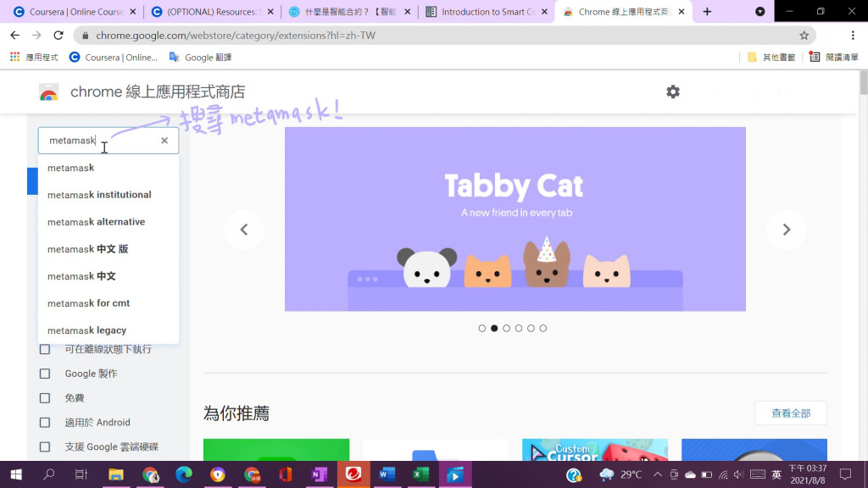Tick the 適用於 Android checkbox
This screenshot has height=488, width=868.
pyautogui.click(x=45, y=423)
